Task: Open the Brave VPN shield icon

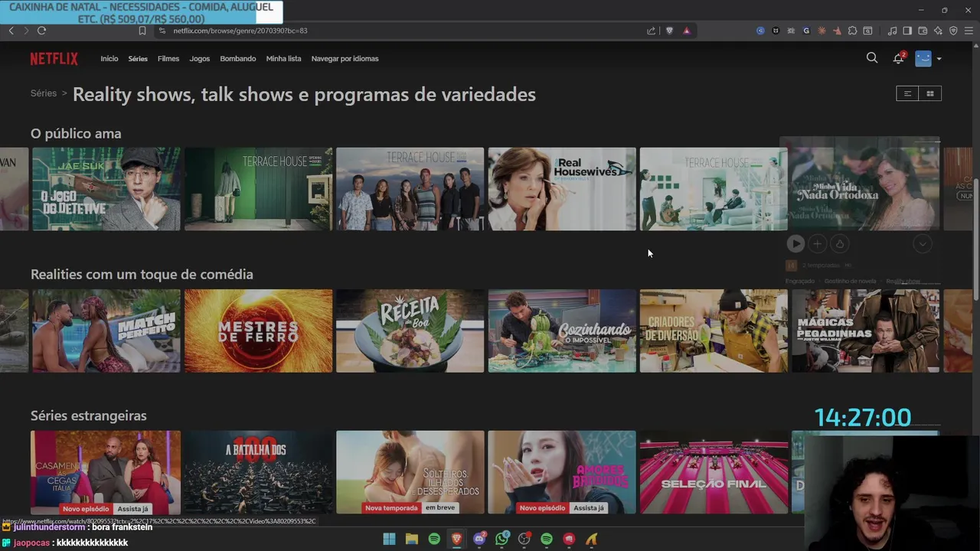Action: coord(953,31)
